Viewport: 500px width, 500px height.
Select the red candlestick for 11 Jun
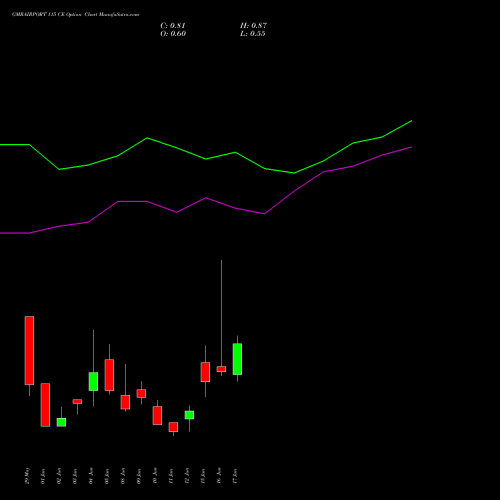(x=173, y=427)
